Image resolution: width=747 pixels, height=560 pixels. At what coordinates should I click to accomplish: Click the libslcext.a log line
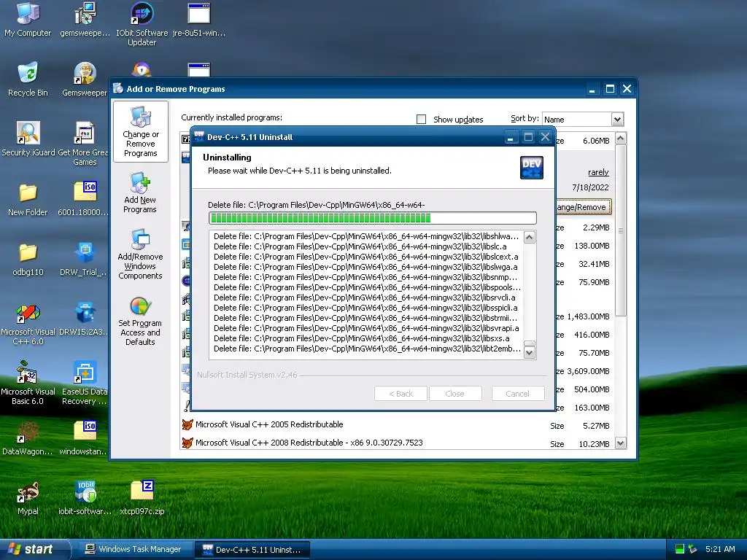point(366,257)
